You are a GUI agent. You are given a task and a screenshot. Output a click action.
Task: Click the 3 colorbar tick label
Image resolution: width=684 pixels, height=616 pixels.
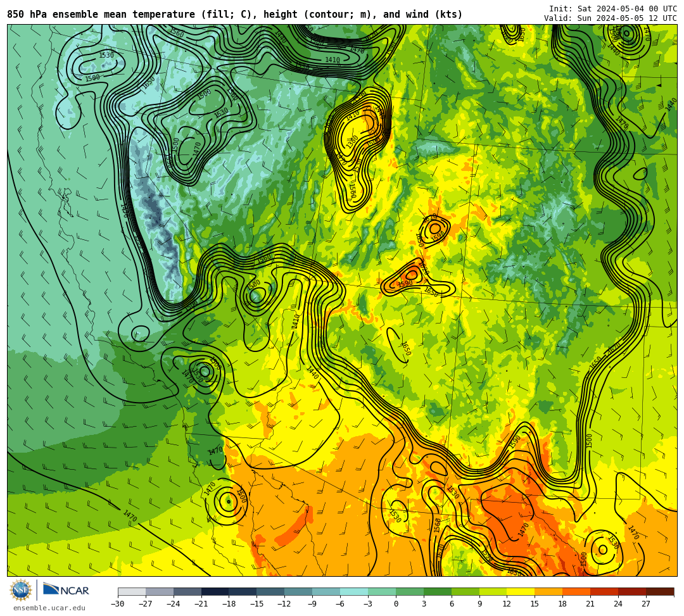tap(424, 604)
